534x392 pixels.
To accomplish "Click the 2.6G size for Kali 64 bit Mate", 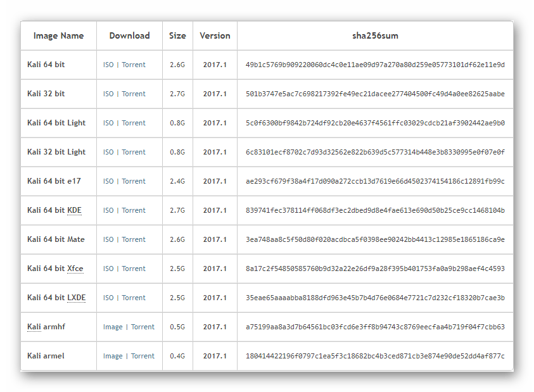I will pyautogui.click(x=177, y=239).
